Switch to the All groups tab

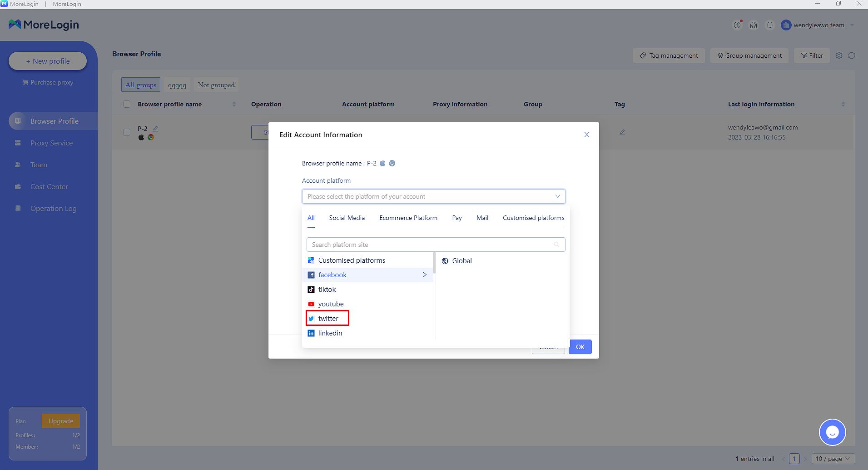(141, 85)
